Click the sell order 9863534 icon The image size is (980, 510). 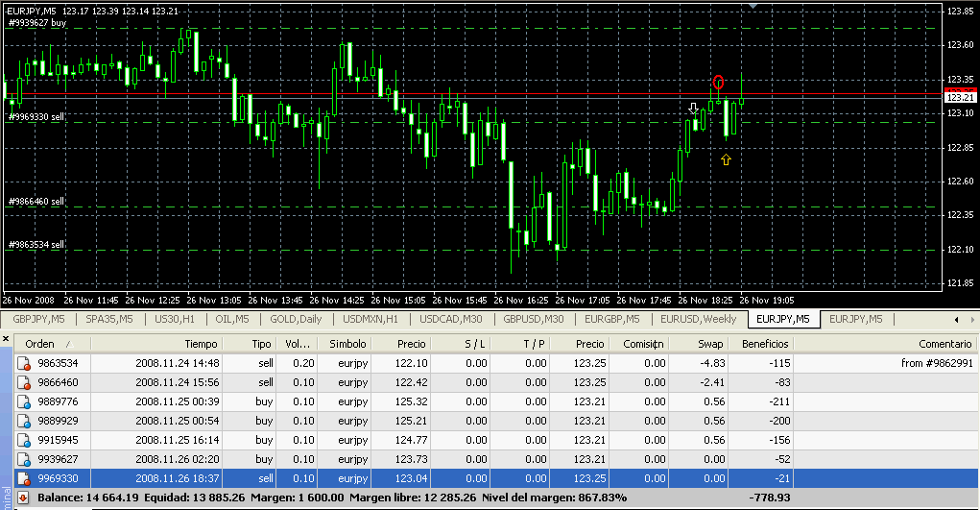(x=23, y=363)
